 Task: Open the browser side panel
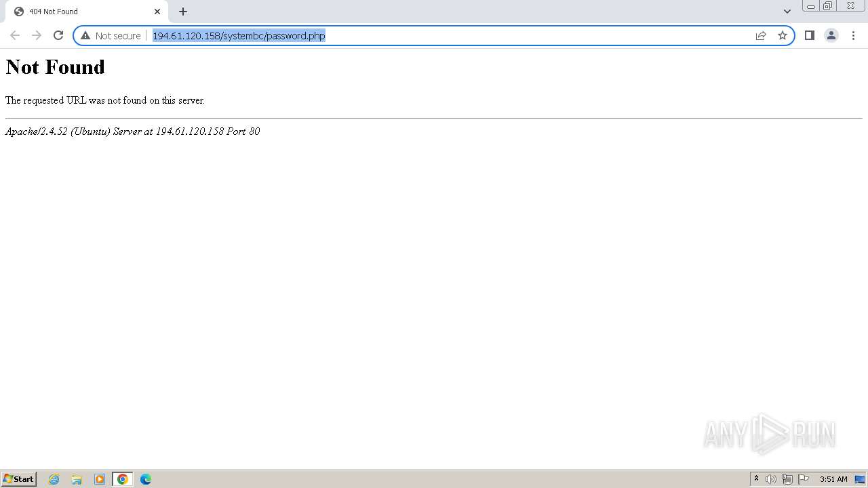809,35
